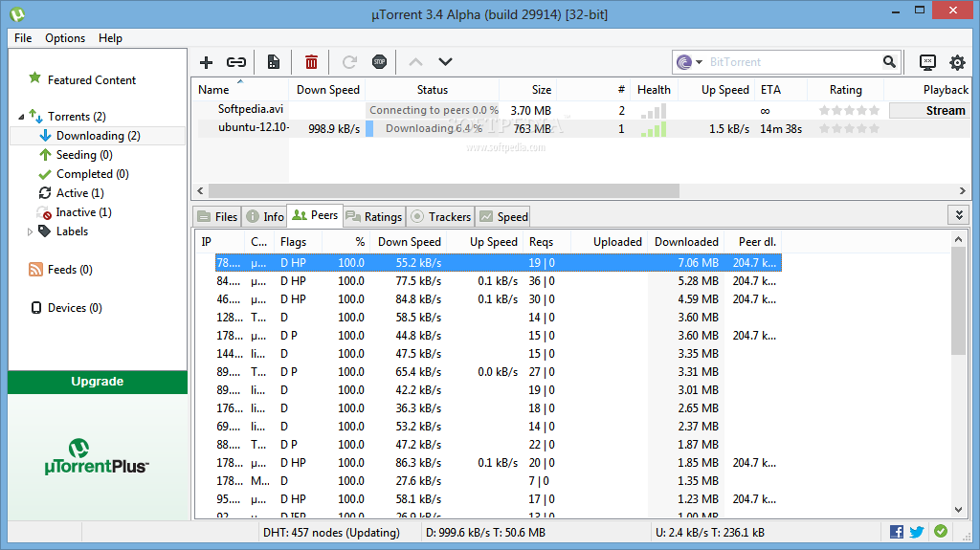
Task: Switch to the Peers tab
Action: [x=315, y=215]
